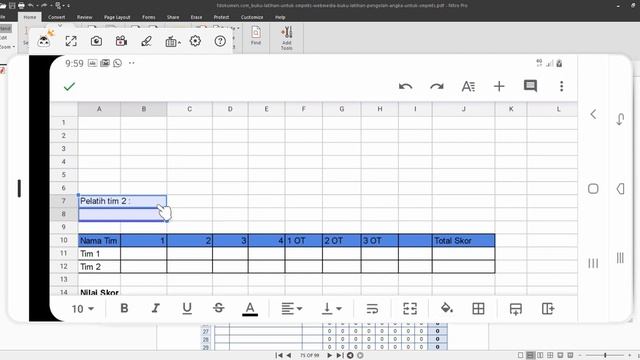Open vertical alignment dropdown
The width and height of the screenshot is (640, 360).
(x=331, y=309)
